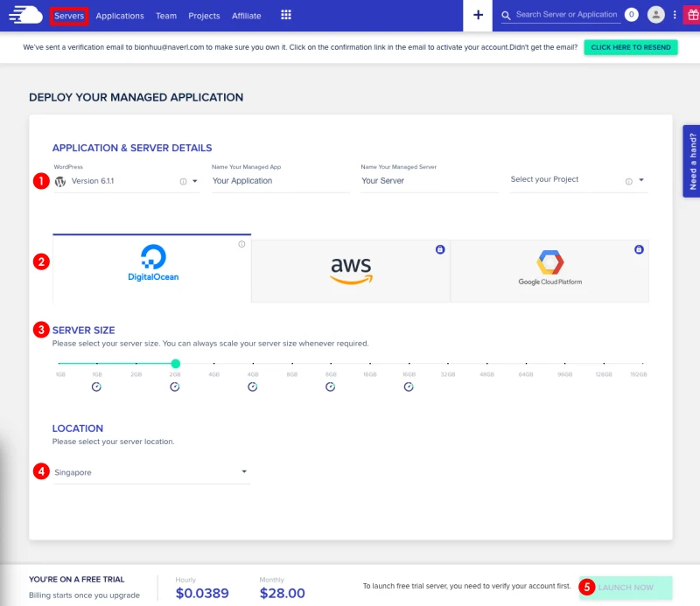Open the vertical dots menu
Screen dimensions: 700x606
click(675, 15)
